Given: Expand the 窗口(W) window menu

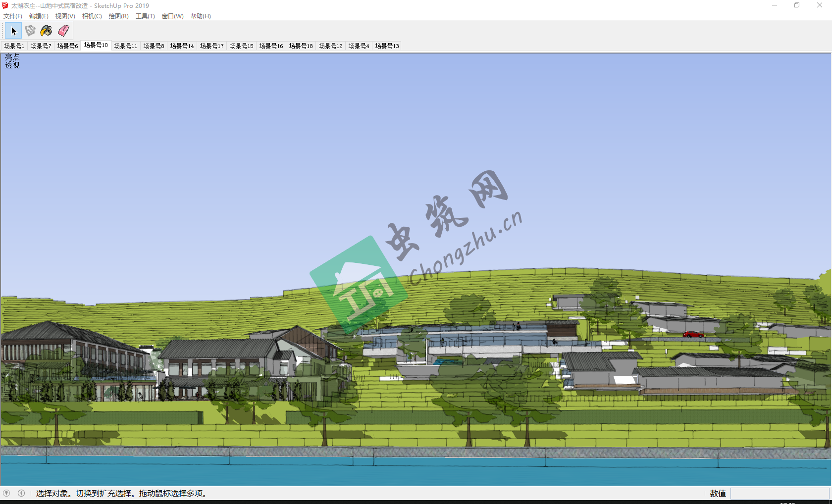Looking at the screenshot, I should (172, 16).
